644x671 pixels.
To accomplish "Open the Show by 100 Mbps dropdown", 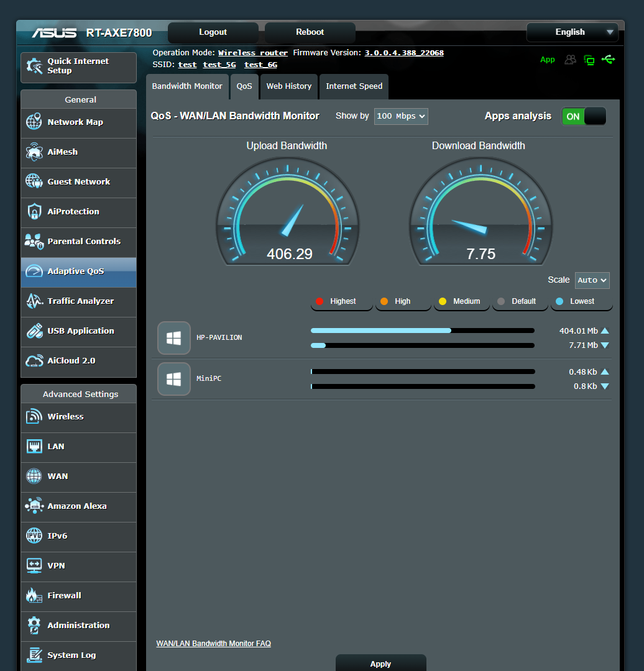I will click(401, 116).
